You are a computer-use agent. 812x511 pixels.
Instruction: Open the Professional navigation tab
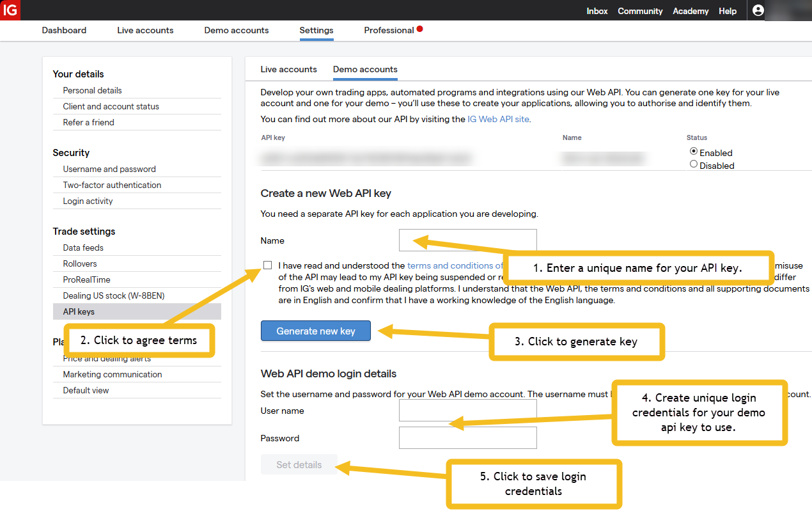(x=389, y=30)
